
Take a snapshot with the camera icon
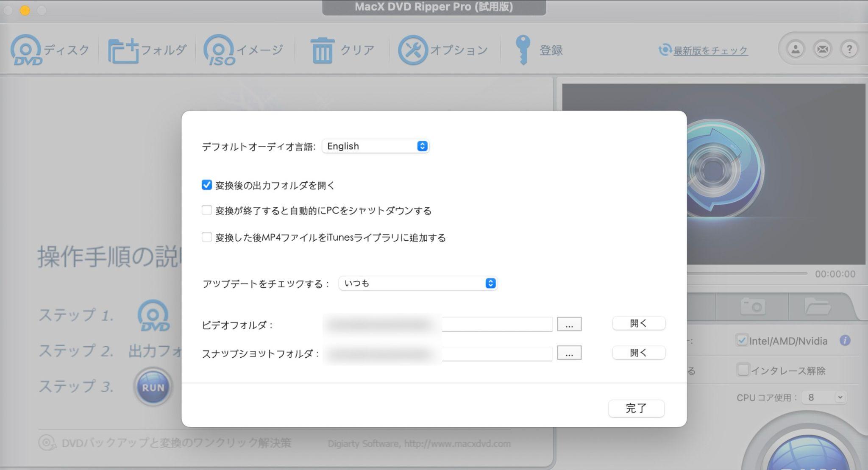point(753,306)
